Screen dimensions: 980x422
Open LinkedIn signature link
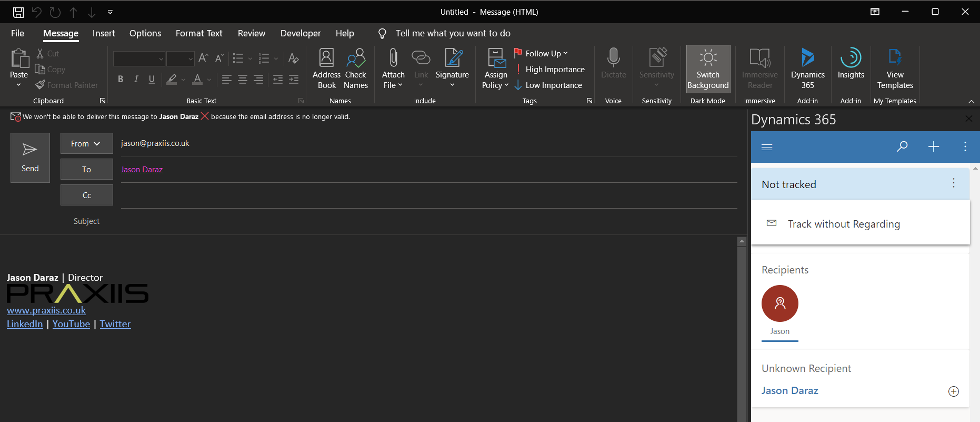coord(25,324)
